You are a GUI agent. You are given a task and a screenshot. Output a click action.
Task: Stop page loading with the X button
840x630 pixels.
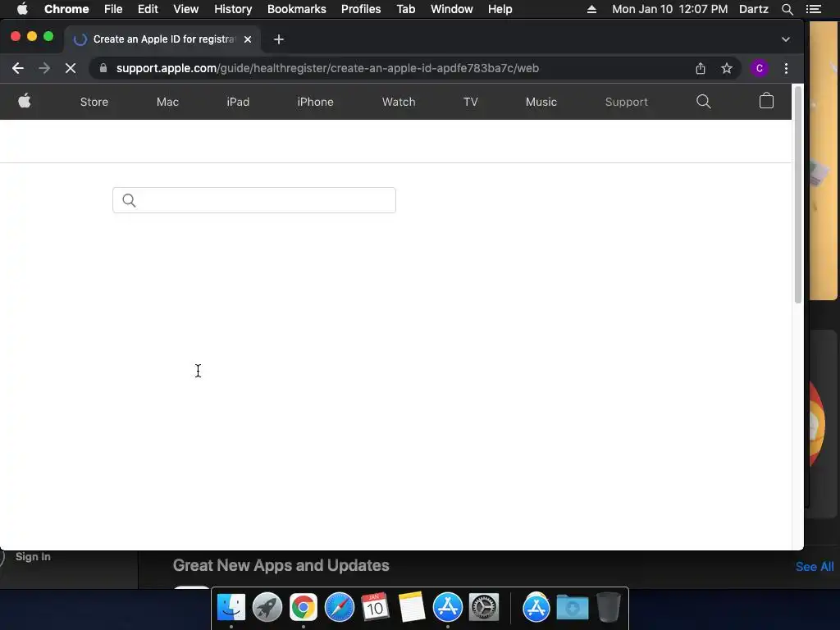[x=71, y=68]
